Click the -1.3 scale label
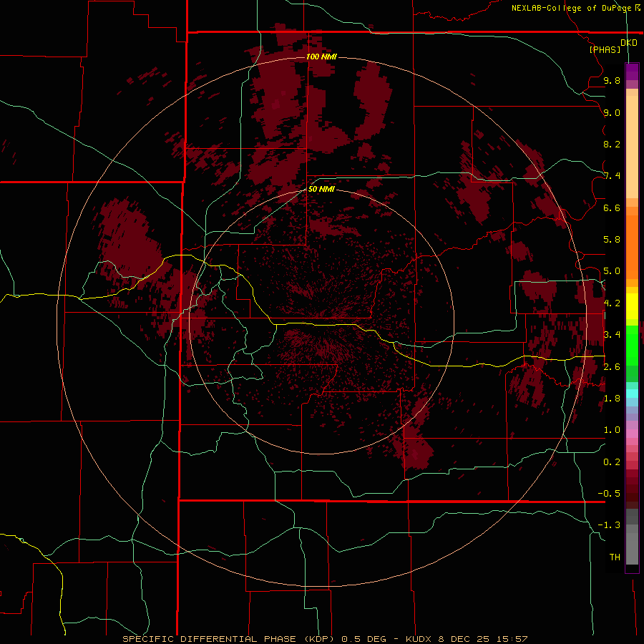Screen dimensions: 644x644 pyautogui.click(x=609, y=525)
